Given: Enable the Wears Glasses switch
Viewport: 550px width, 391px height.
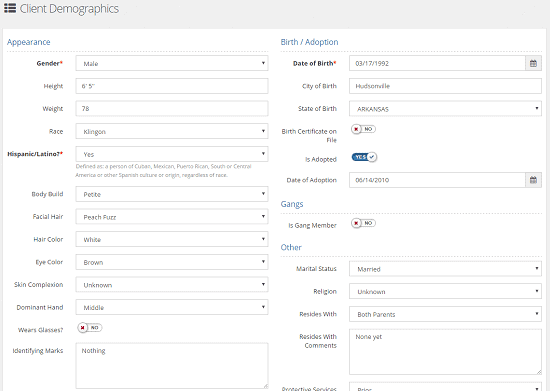Looking at the screenshot, I should pos(90,328).
